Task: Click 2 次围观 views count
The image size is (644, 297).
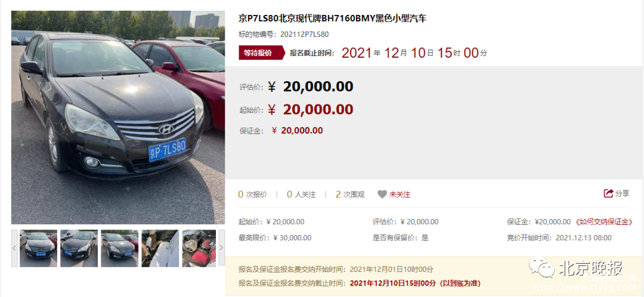Action: click(350, 194)
